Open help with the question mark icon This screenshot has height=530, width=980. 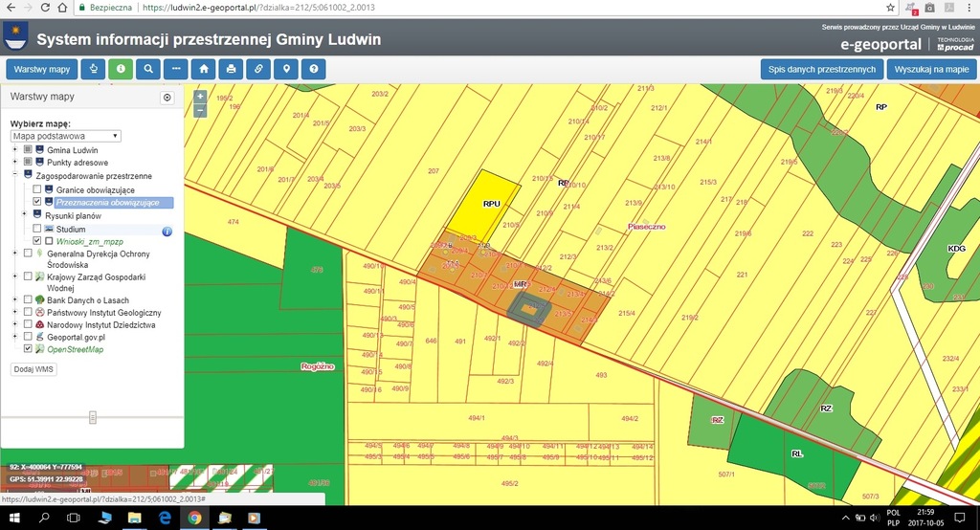[x=313, y=70]
